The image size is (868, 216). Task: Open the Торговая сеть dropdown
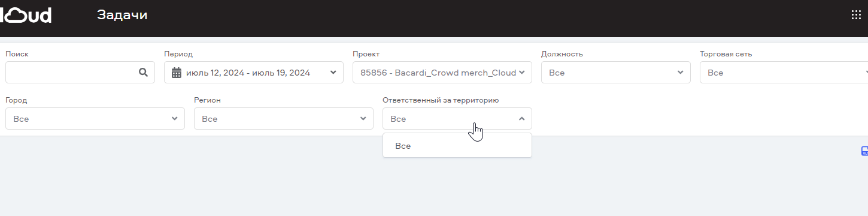784,72
